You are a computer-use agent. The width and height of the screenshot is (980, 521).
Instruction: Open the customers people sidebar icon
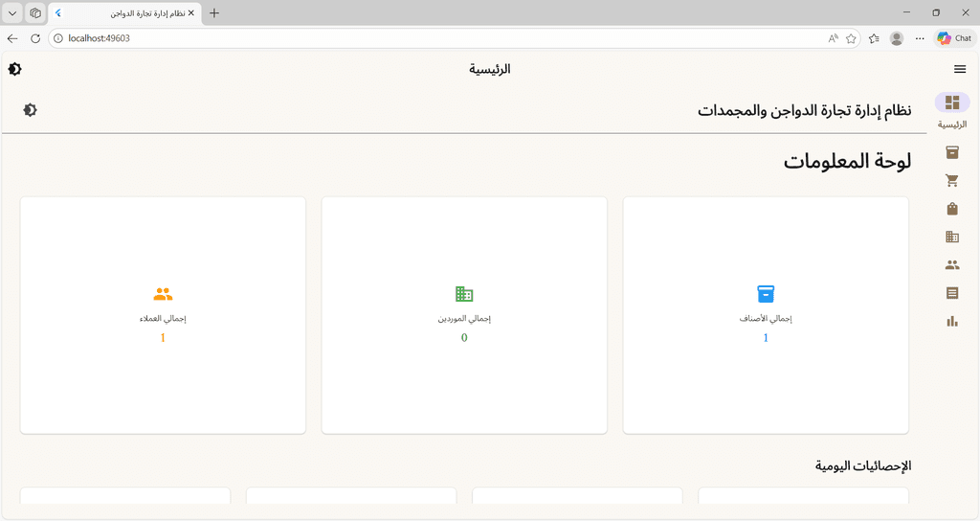click(952, 265)
